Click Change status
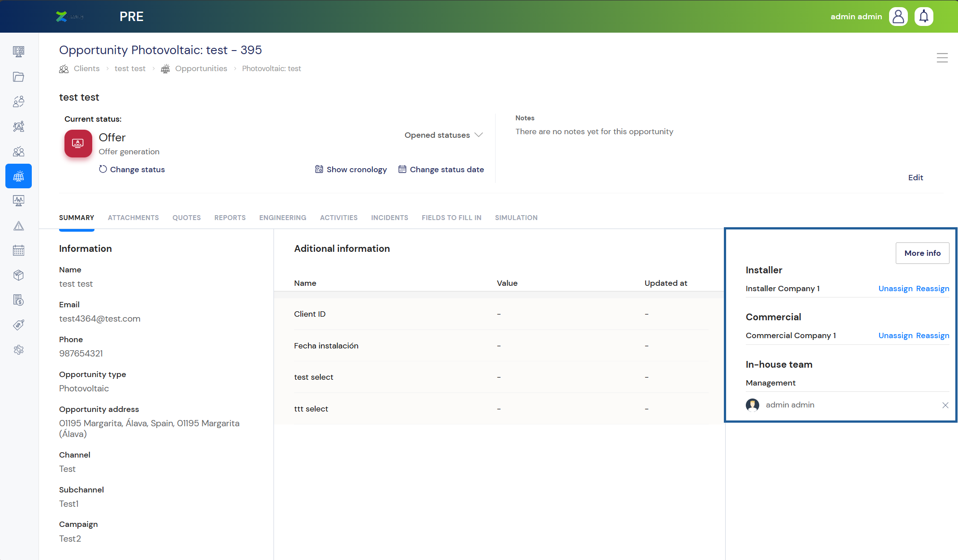 coord(132,170)
